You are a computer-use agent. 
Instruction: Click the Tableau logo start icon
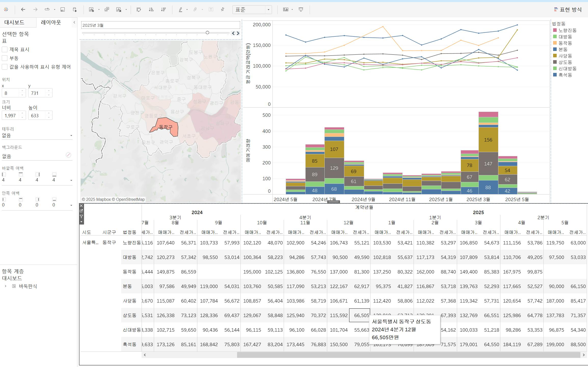(x=6, y=9)
